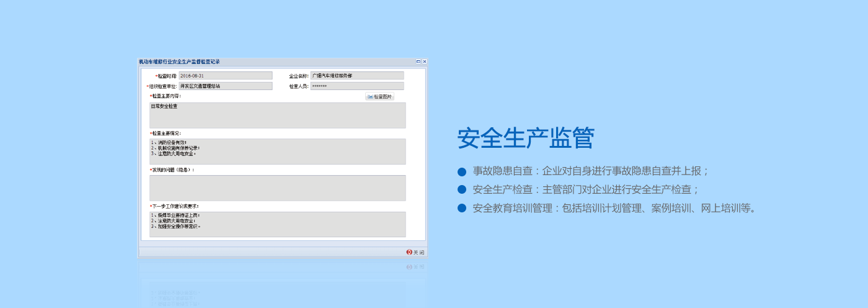Focus the 组织检查单位 input field
Viewport: 868px width, 308px height.
click(x=225, y=86)
